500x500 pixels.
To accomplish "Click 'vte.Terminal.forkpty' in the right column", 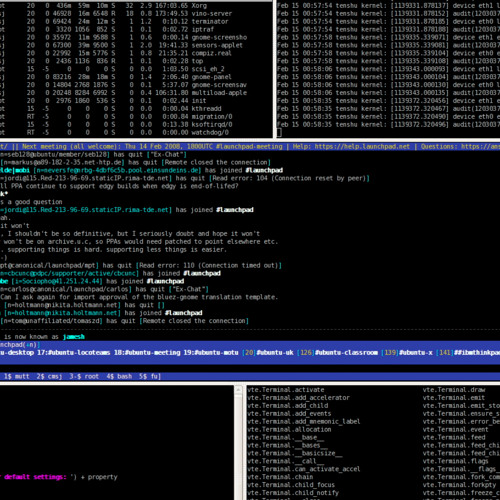I will pos(460,485).
